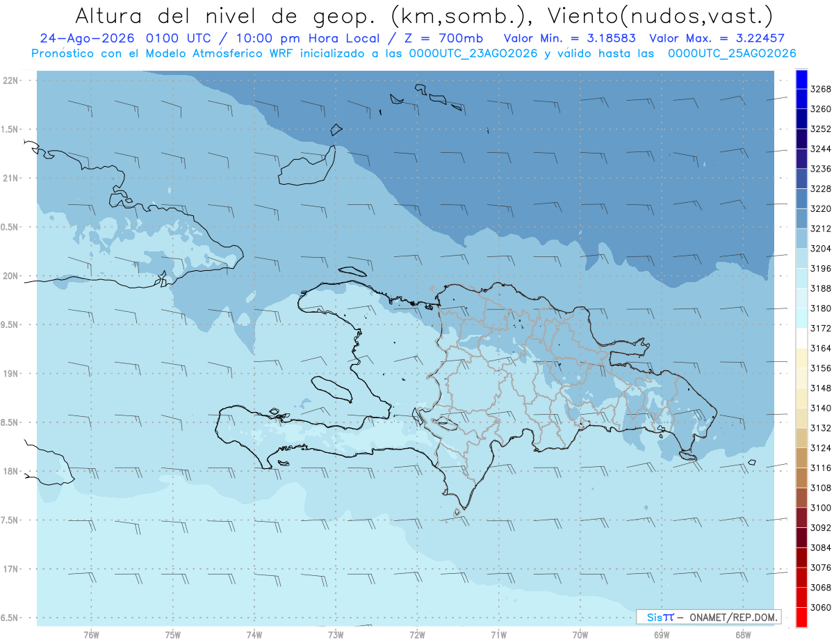Click the map title 'Altura del nivel de geop.'
The height and width of the screenshot is (644, 834).
pos(226,15)
